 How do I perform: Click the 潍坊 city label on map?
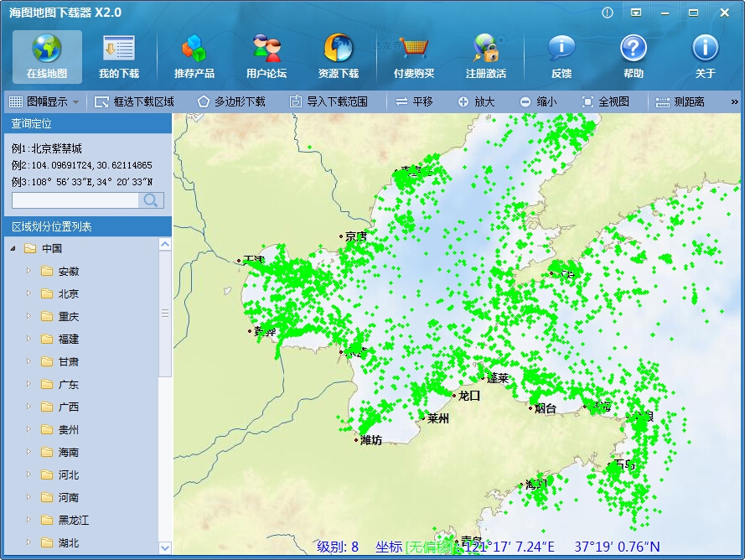(371, 440)
